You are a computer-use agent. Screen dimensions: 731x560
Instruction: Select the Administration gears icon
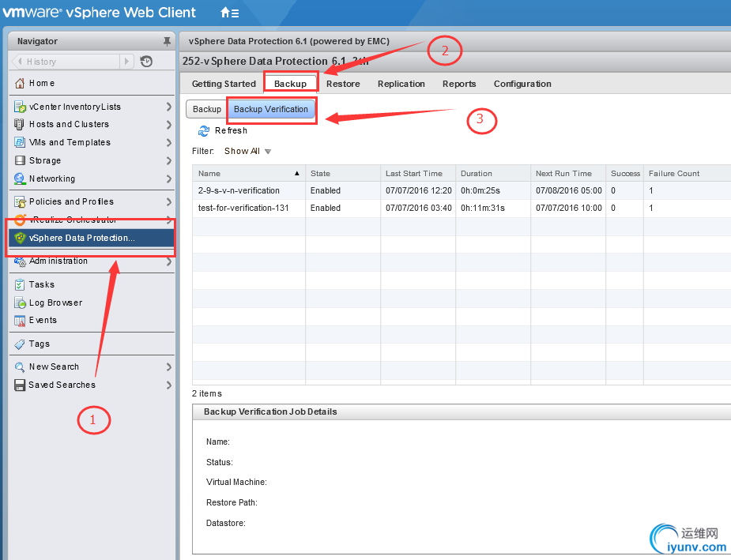(20, 261)
